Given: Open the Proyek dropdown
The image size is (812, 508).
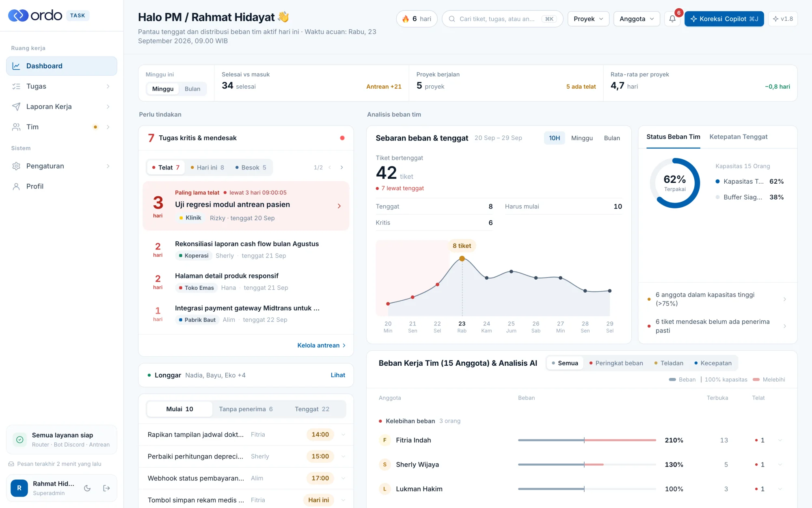Looking at the screenshot, I should [x=588, y=19].
